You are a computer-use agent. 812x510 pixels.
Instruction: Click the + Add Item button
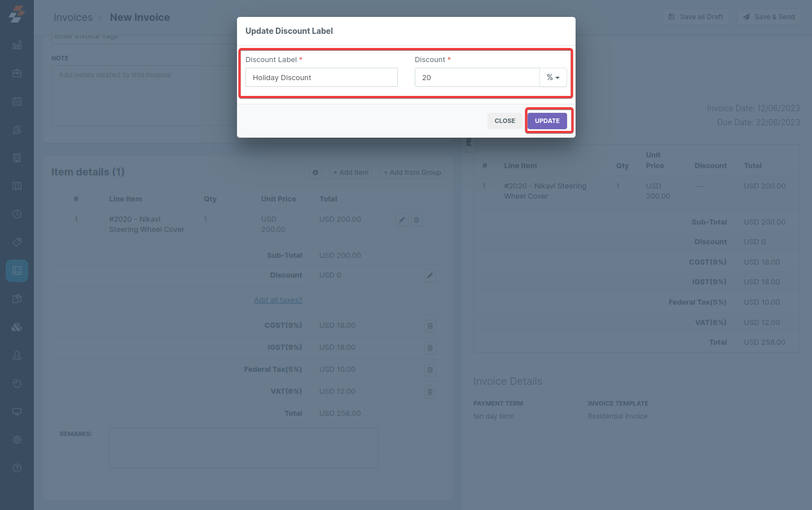pyautogui.click(x=350, y=173)
